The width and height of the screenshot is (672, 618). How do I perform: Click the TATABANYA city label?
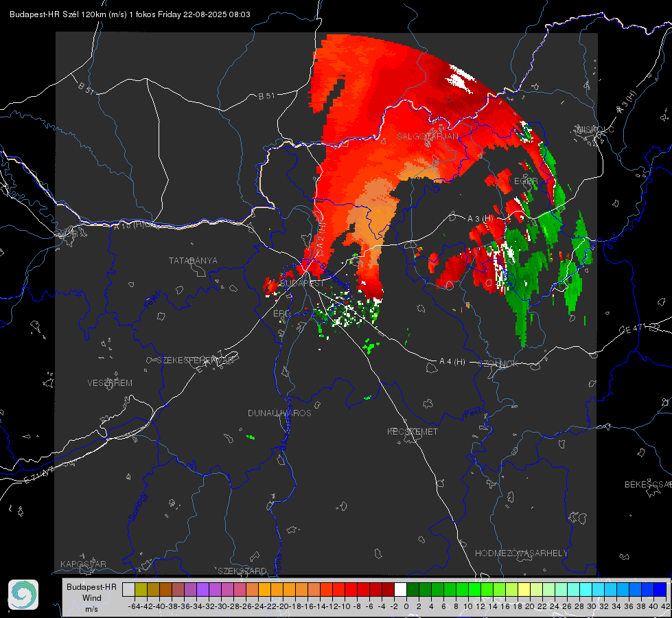pyautogui.click(x=193, y=261)
